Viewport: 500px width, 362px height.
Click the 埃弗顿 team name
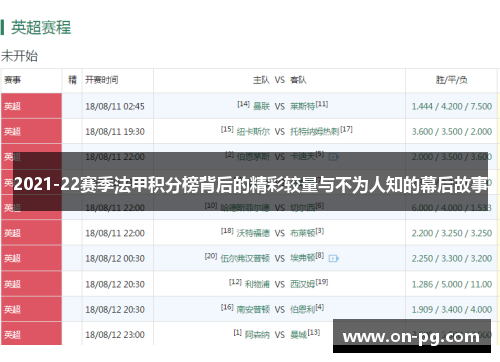pyautogui.click(x=302, y=258)
